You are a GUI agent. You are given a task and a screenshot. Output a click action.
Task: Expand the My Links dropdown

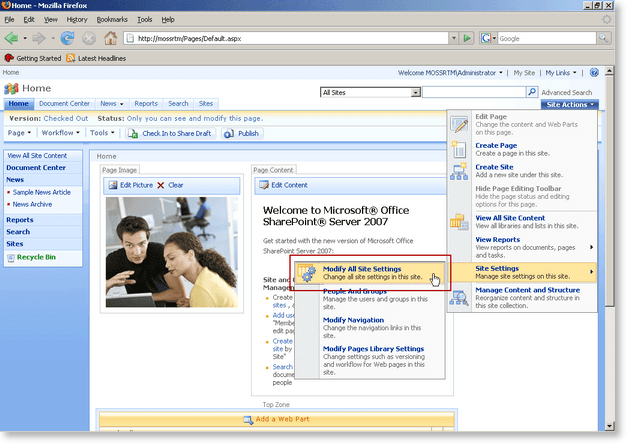point(561,73)
